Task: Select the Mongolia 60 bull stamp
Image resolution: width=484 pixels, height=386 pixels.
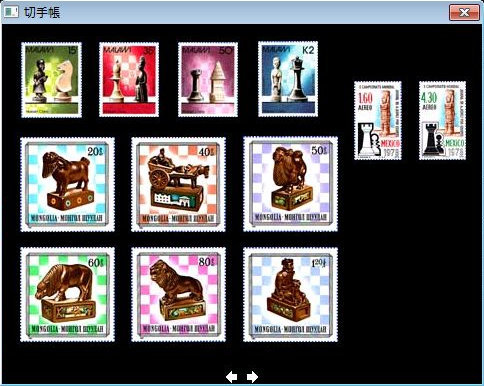Action: click(67, 295)
